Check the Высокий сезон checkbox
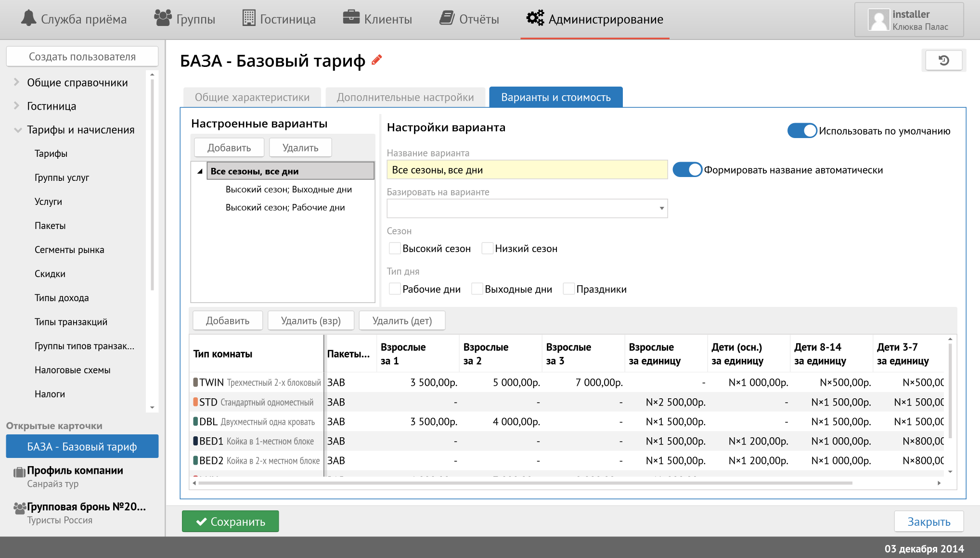Image resolution: width=980 pixels, height=558 pixels. click(x=394, y=249)
